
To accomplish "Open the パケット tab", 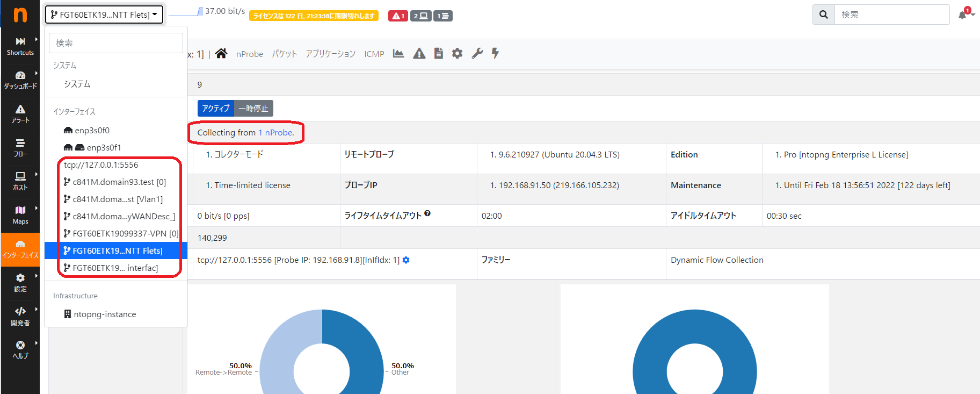I will [x=285, y=54].
